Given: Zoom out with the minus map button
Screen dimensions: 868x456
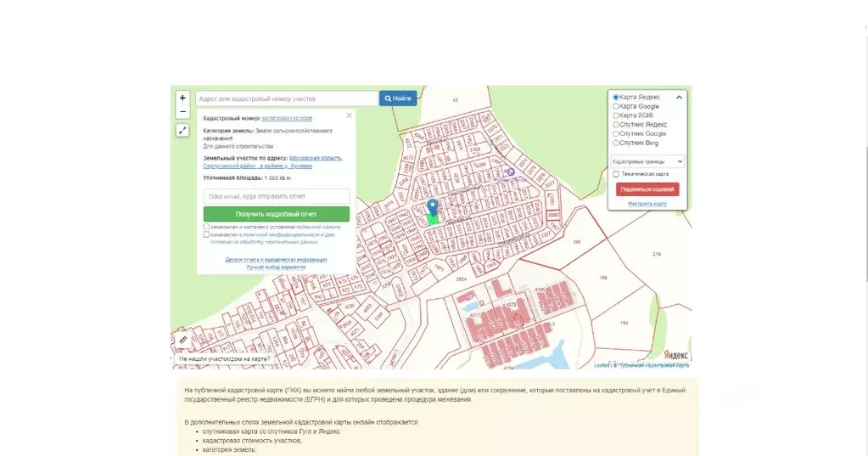Looking at the screenshot, I should coord(182,112).
